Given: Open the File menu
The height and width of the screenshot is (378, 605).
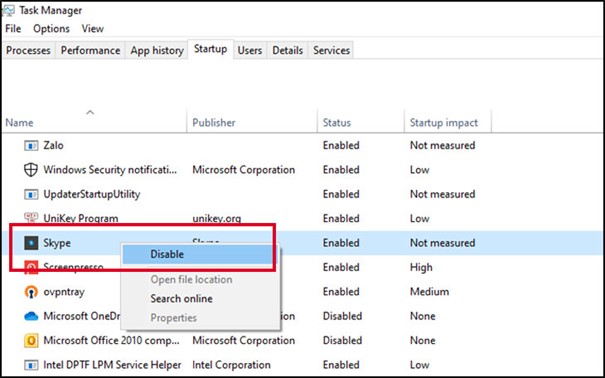Looking at the screenshot, I should (x=13, y=29).
